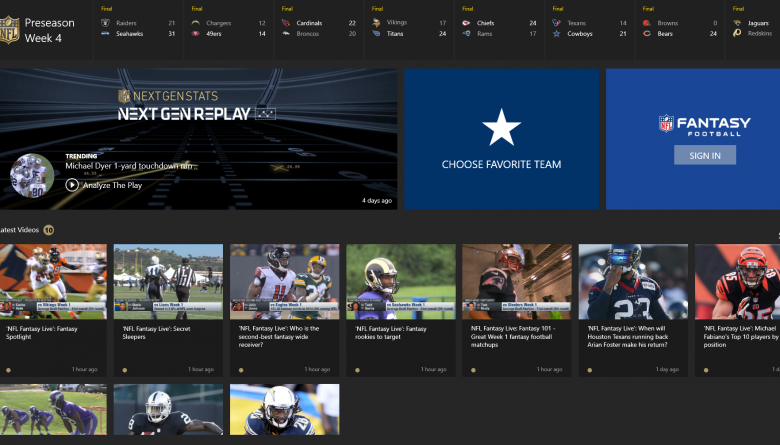Click the Secret Sleepers video title text
Image resolution: width=780 pixels, height=445 pixels.
point(156,333)
